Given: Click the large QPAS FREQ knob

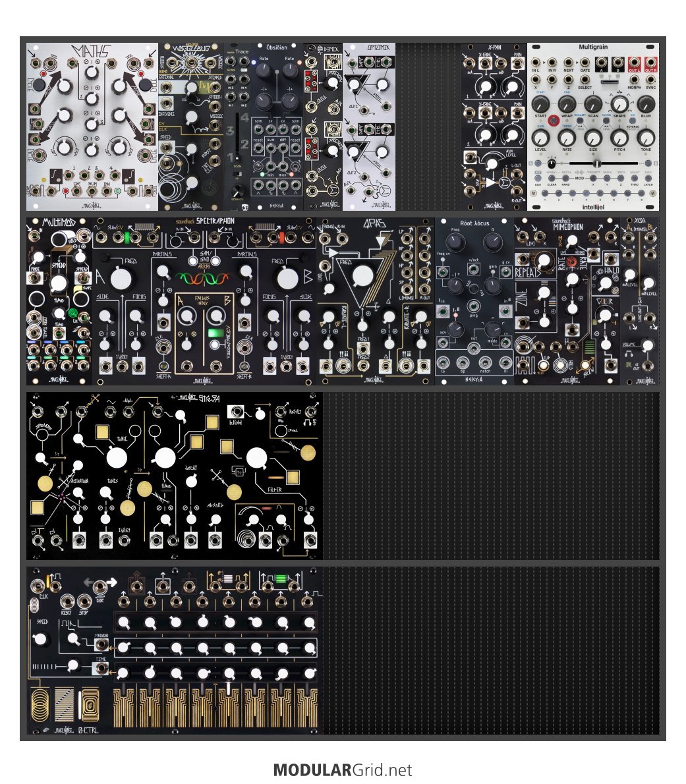Looking at the screenshot, I should (x=362, y=277).
